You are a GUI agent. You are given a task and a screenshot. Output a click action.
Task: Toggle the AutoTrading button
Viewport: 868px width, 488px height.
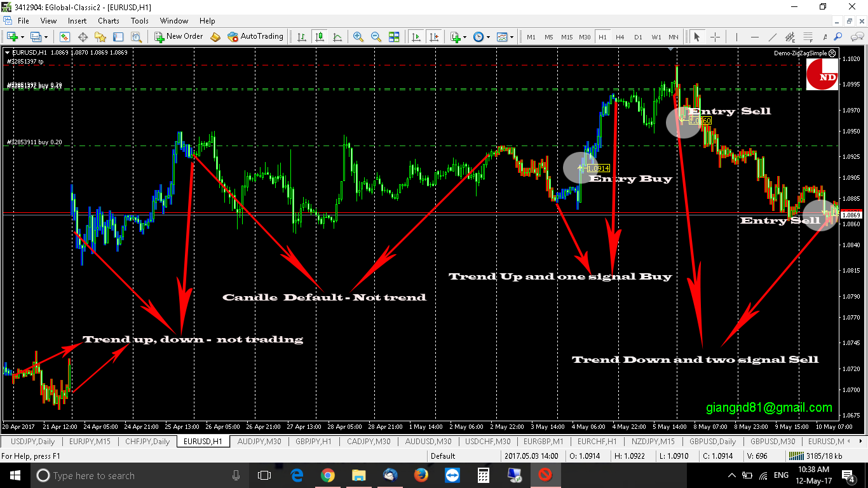click(255, 37)
